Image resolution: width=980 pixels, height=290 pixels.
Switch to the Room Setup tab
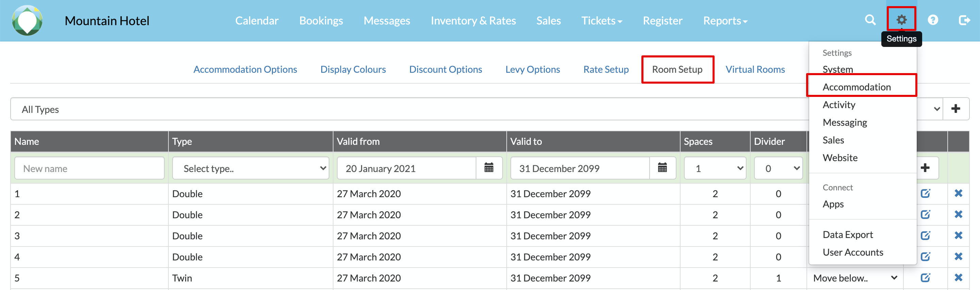pos(677,70)
